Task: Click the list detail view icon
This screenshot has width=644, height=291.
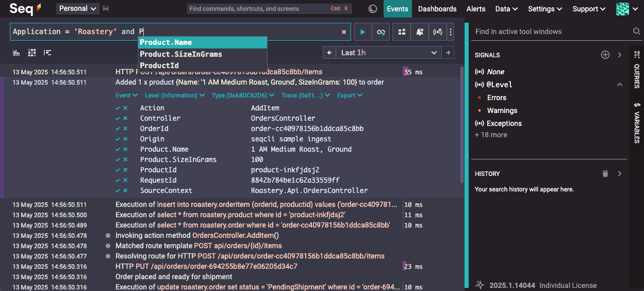Action: point(47,53)
